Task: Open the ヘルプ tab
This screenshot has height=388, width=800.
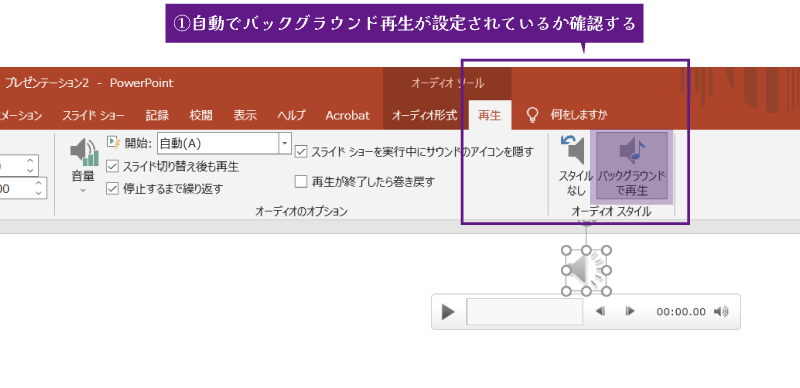Action: click(291, 115)
